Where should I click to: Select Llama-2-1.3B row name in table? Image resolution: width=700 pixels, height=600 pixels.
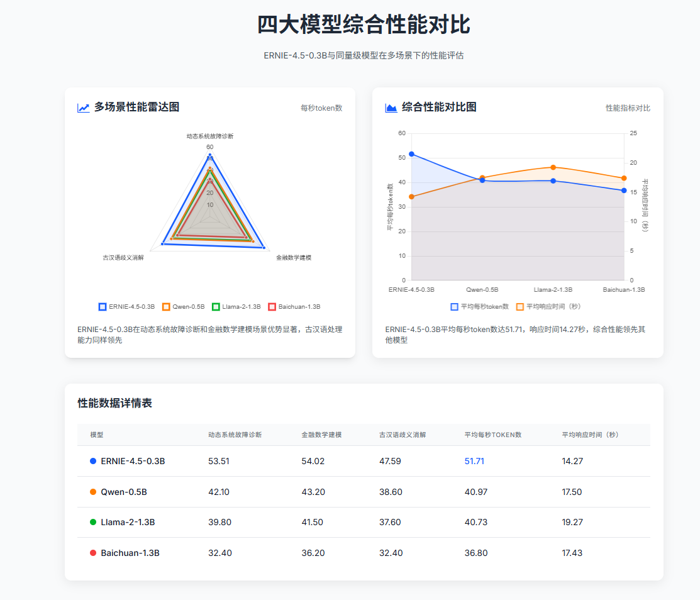pyautogui.click(x=128, y=522)
